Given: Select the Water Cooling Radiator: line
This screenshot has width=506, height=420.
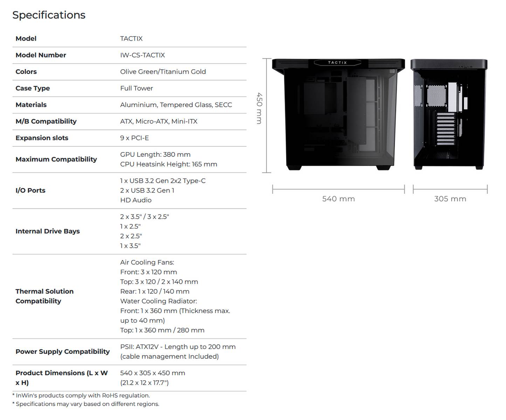Looking at the screenshot, I should pos(159,301).
